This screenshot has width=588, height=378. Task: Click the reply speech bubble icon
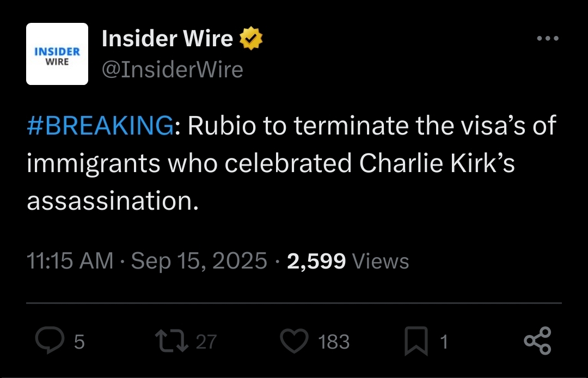50,340
